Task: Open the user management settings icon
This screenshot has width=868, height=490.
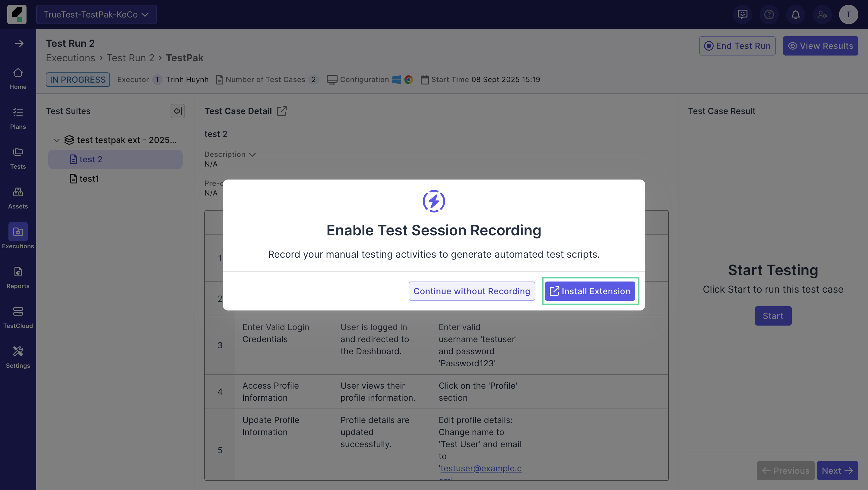Action: 822,14
